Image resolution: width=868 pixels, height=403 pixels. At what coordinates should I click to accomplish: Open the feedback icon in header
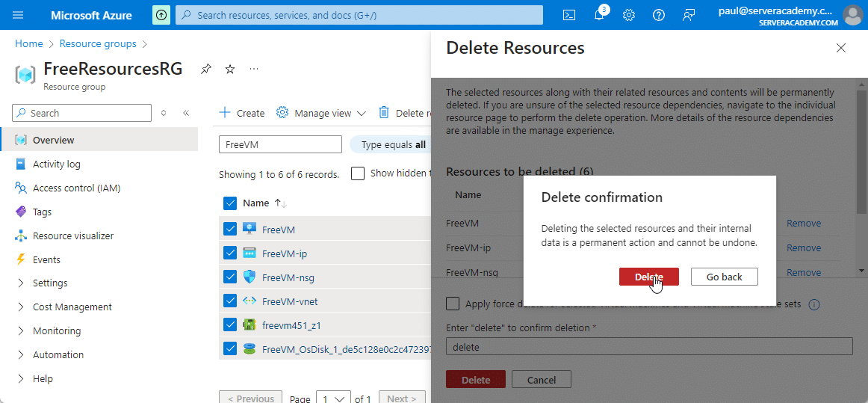pos(688,15)
